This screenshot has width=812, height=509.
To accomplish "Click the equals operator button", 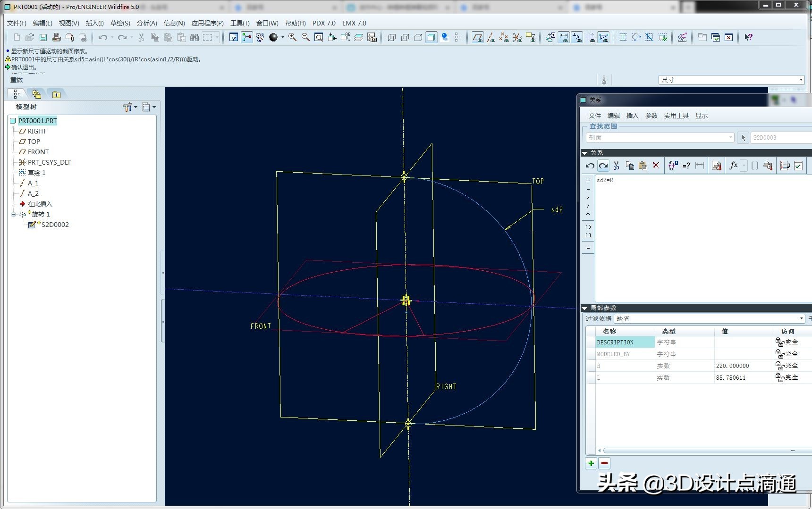I will click(x=588, y=248).
